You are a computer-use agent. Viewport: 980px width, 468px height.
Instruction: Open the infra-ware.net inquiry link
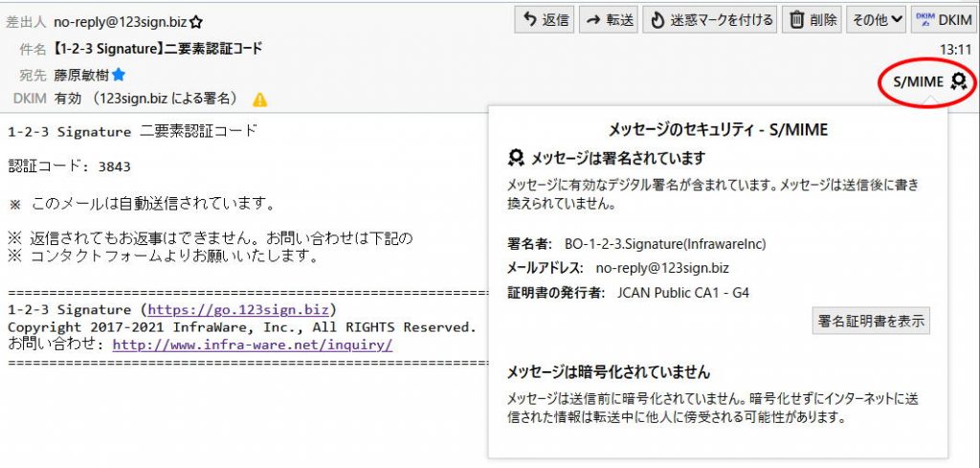click(253, 345)
